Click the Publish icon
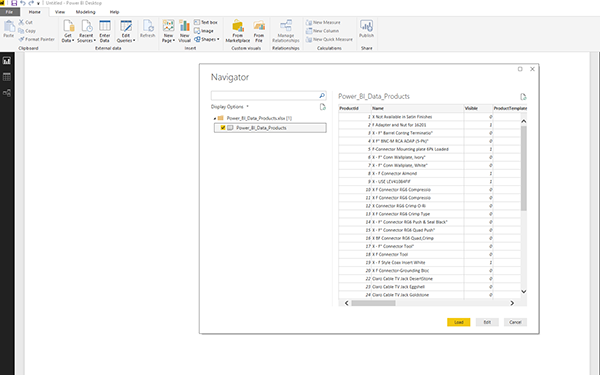Screen dimensions: 600x375 click(367, 29)
